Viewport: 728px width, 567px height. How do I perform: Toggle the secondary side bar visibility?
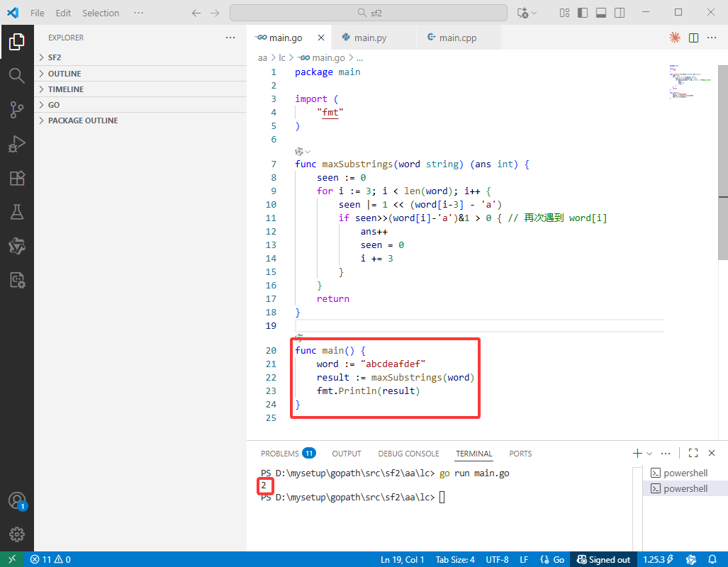[x=620, y=13]
